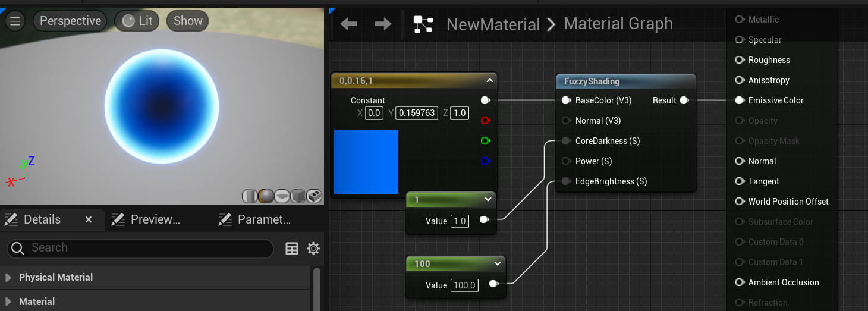Navigate forward in material graph history

click(383, 24)
